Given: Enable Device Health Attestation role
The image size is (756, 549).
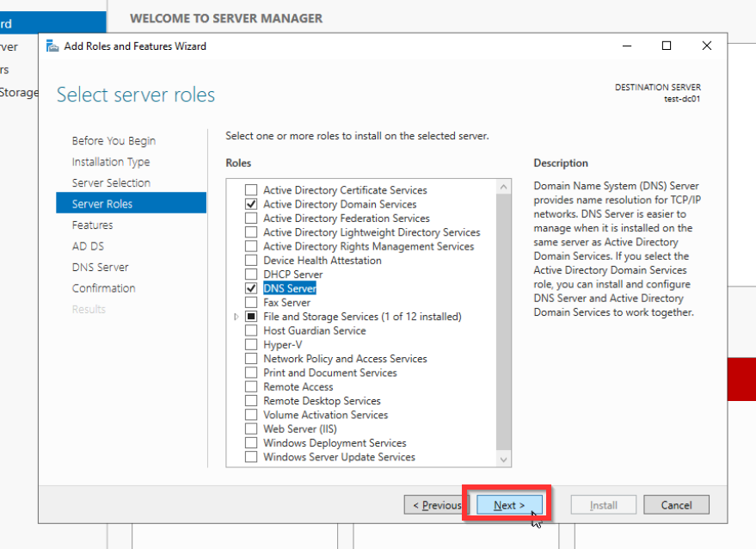Looking at the screenshot, I should 251,260.
